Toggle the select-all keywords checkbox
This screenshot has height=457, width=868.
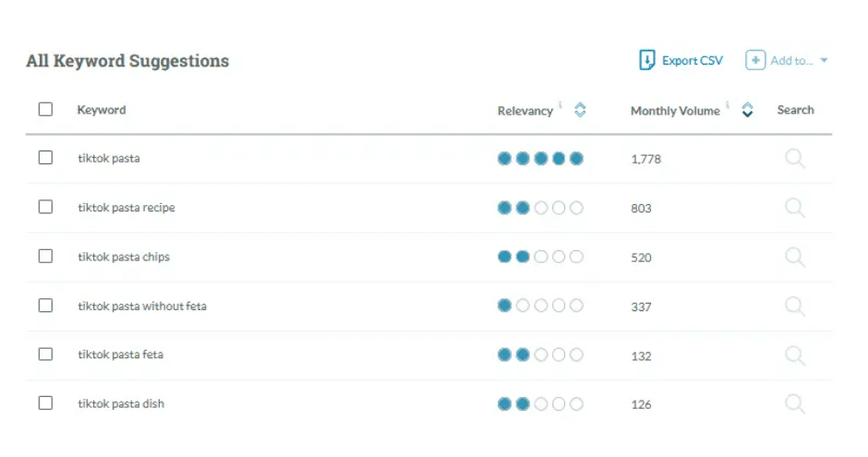(x=45, y=110)
